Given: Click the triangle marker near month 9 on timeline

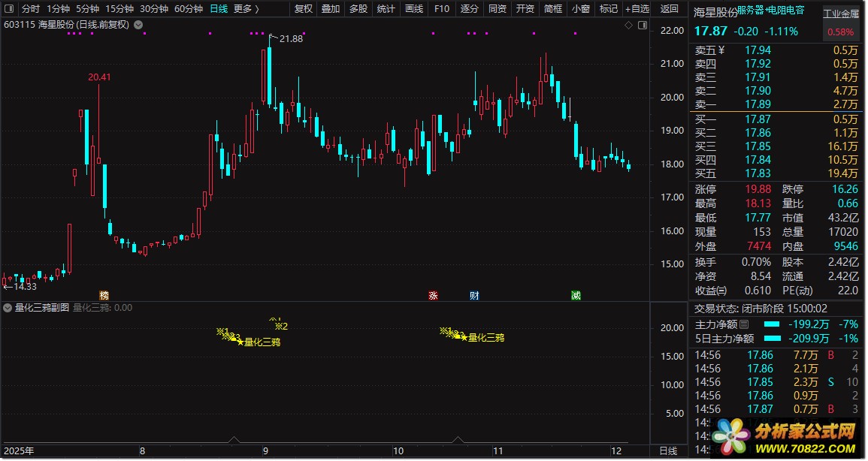Looking at the screenshot, I should (x=234, y=440).
